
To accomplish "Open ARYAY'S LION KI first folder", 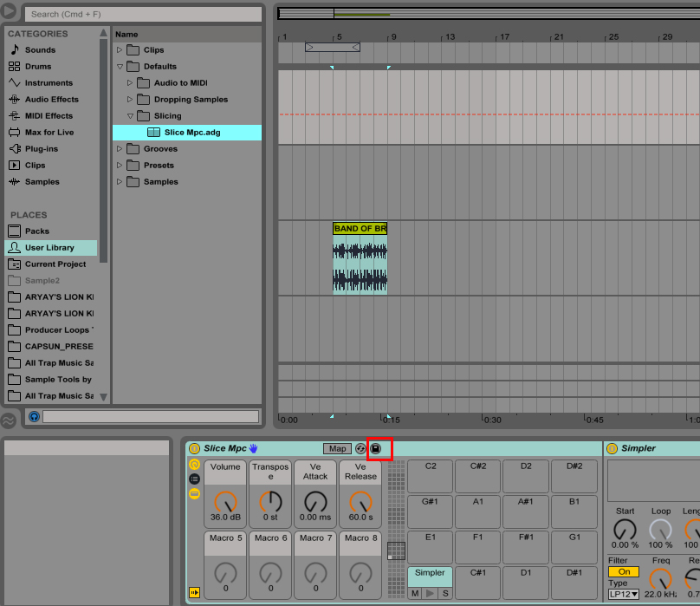I will click(51, 296).
